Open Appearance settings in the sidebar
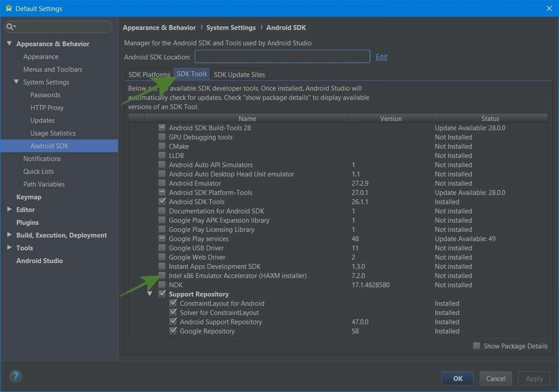 coord(41,57)
